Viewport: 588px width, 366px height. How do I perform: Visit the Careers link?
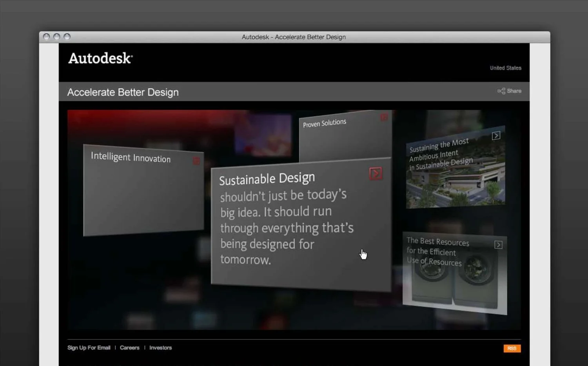tap(129, 348)
